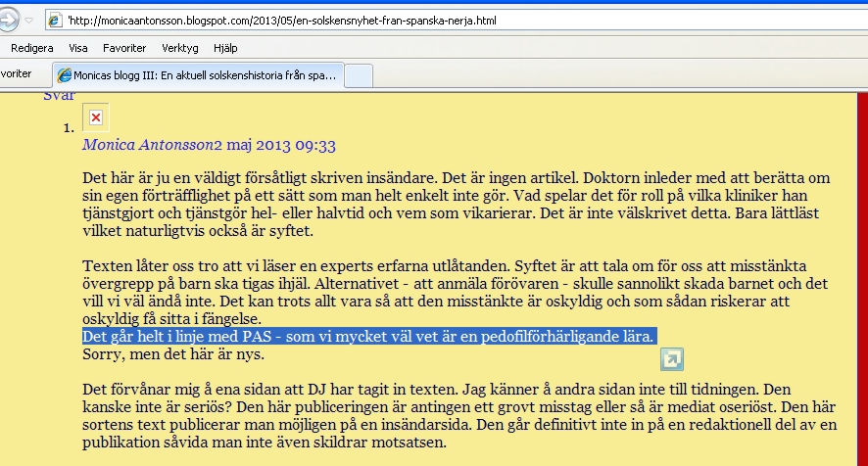Viewport: 868px width, 466px height.
Task: Click the comment date 2 maj 2013 09:33
Action: tap(275, 145)
